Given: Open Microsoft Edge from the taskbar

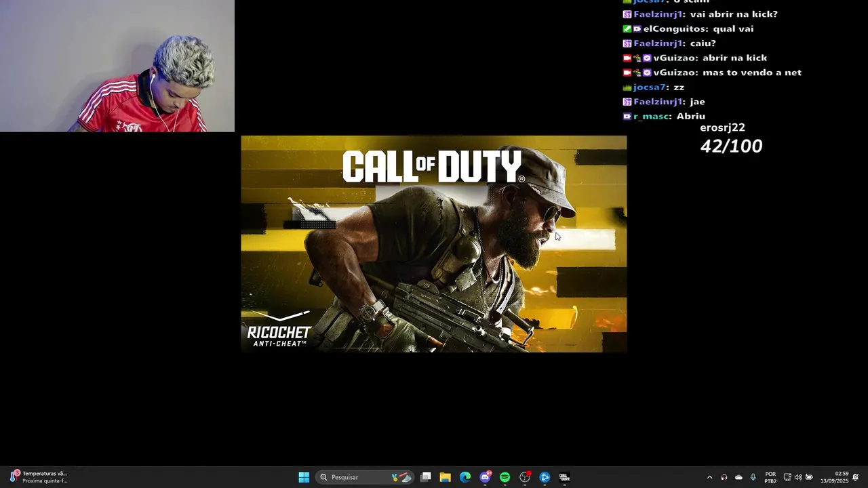Looking at the screenshot, I should [x=465, y=477].
